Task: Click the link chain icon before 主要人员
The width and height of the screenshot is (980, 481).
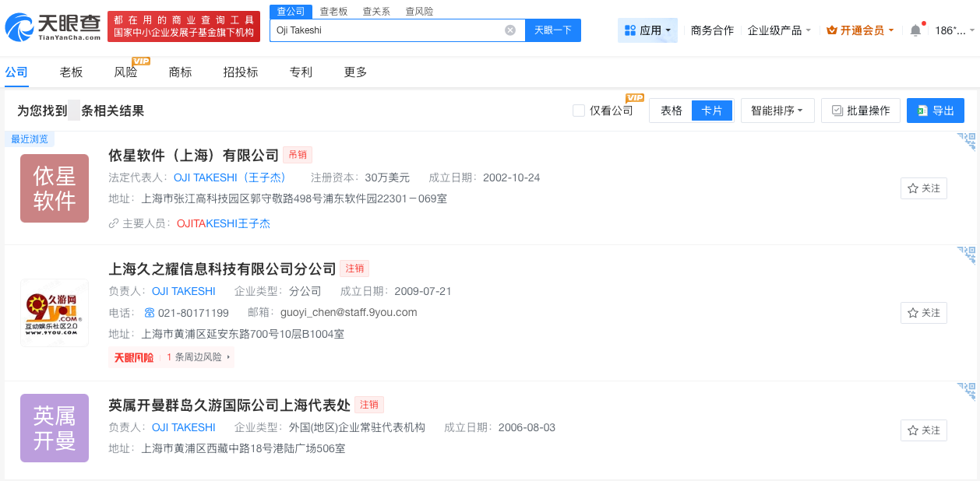Action: (x=113, y=223)
